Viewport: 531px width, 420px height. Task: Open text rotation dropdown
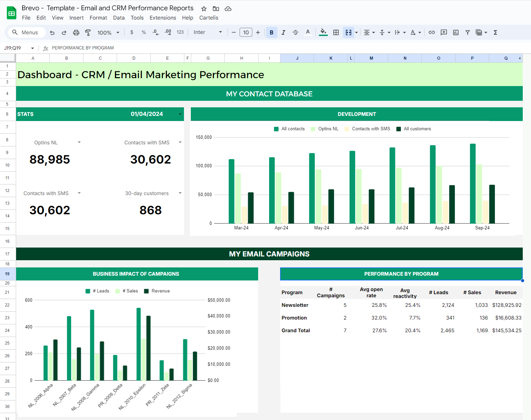point(415,33)
